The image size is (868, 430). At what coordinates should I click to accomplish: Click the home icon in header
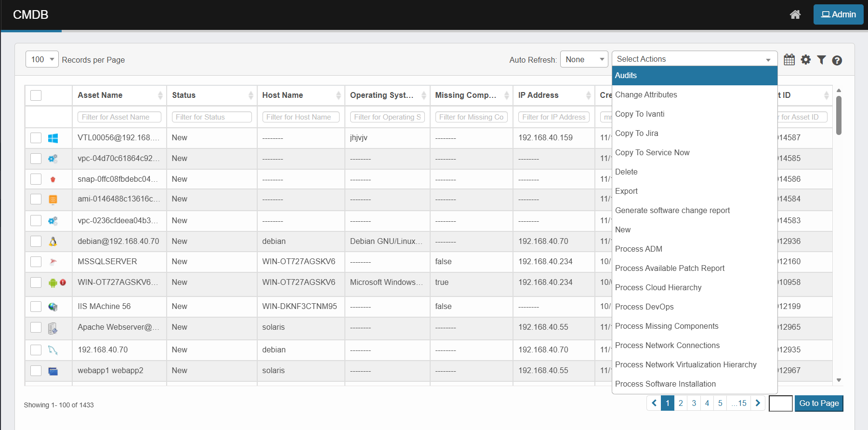(795, 14)
